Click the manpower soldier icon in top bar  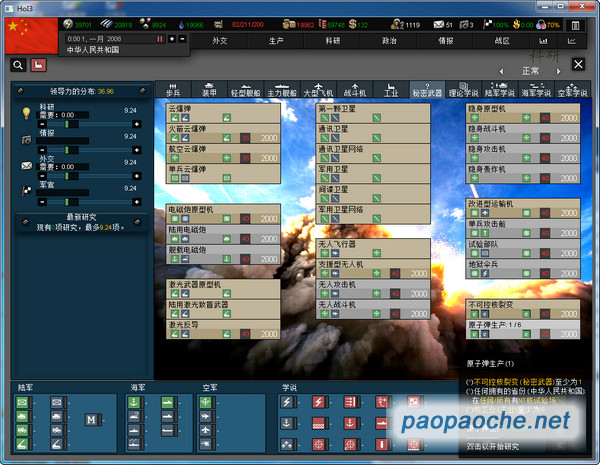pos(397,24)
